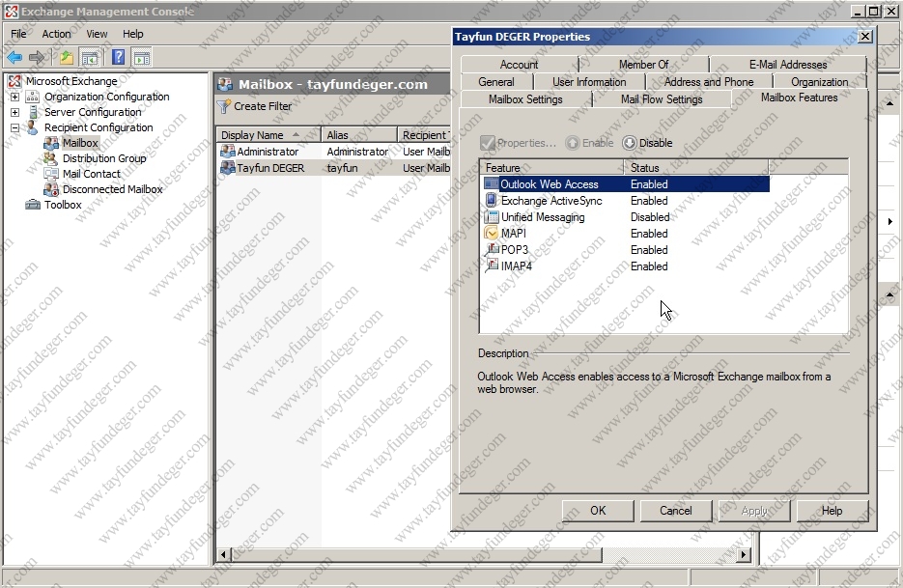The width and height of the screenshot is (903, 588).
Task: Click the 'Enabled' status of POP3
Action: pyautogui.click(x=649, y=250)
